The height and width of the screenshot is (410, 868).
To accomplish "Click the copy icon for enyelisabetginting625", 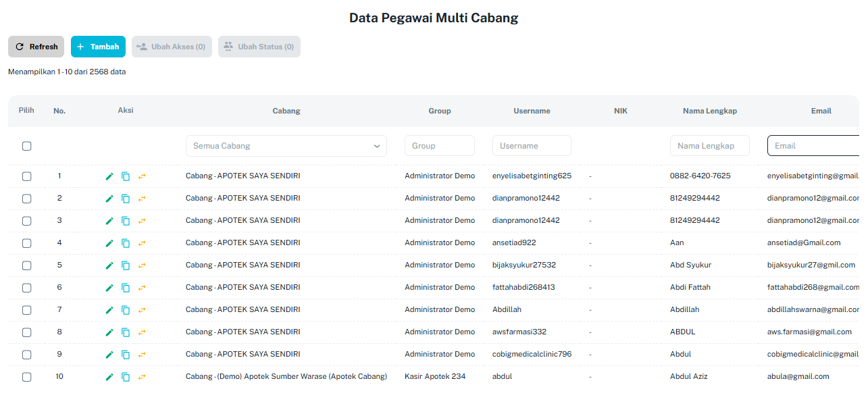I will click(x=126, y=176).
